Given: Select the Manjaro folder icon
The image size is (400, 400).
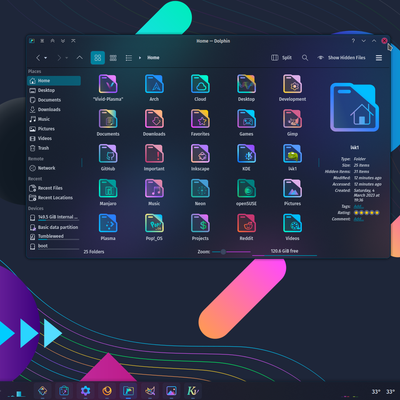Looking at the screenshot, I should [108, 189].
